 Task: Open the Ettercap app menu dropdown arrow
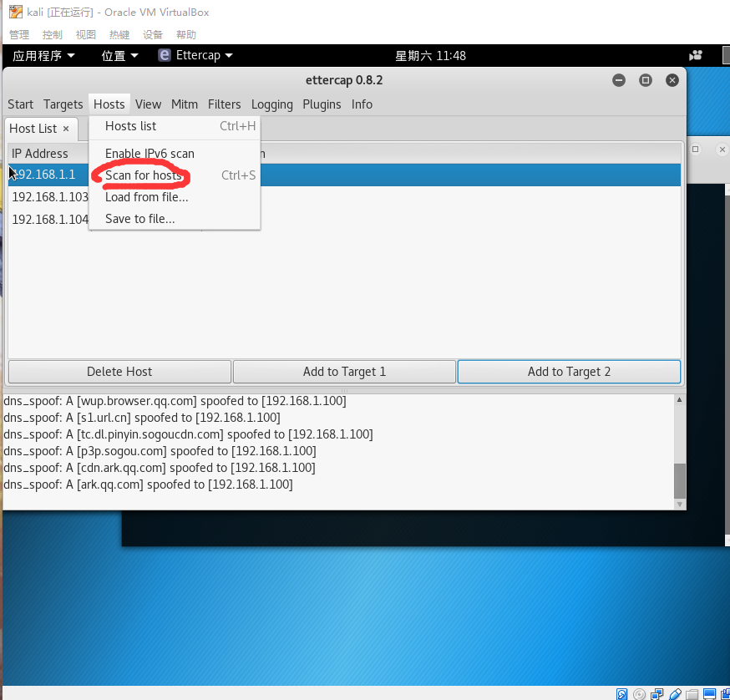click(228, 55)
